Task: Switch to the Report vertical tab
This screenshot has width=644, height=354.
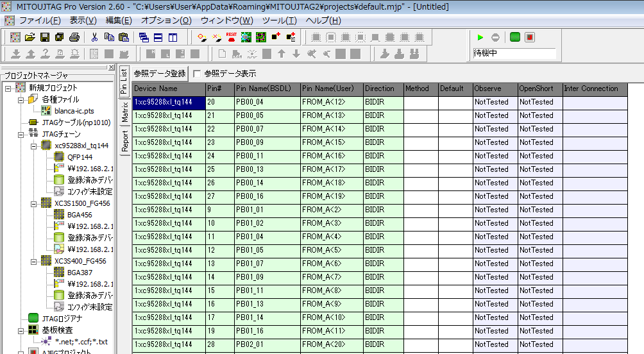Action: tap(124, 140)
